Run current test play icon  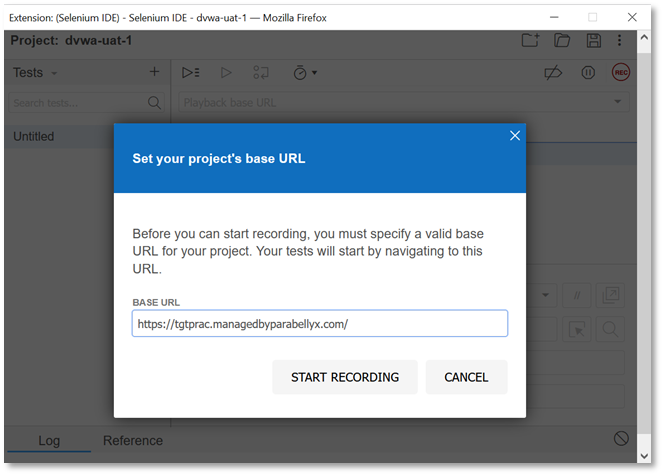tap(226, 72)
